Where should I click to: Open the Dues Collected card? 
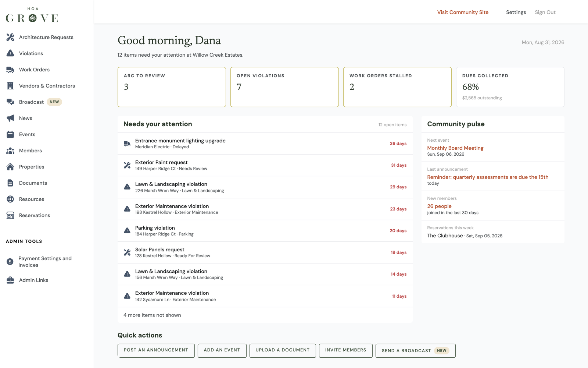510,87
